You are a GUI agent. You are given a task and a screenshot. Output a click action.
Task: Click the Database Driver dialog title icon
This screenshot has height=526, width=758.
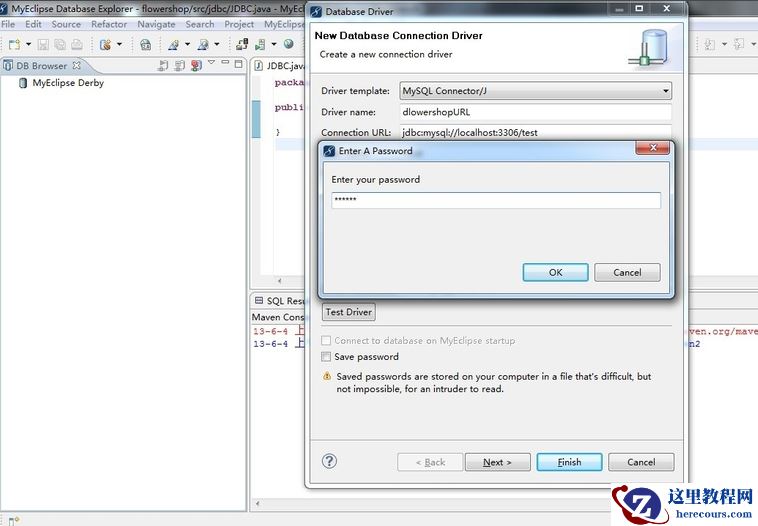tap(316, 12)
